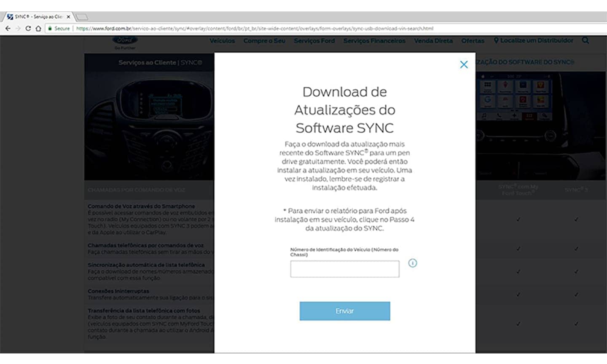Viewport: 607px width, 364px height.
Task: Click the Secure padlock indicator
Action: [x=59, y=28]
